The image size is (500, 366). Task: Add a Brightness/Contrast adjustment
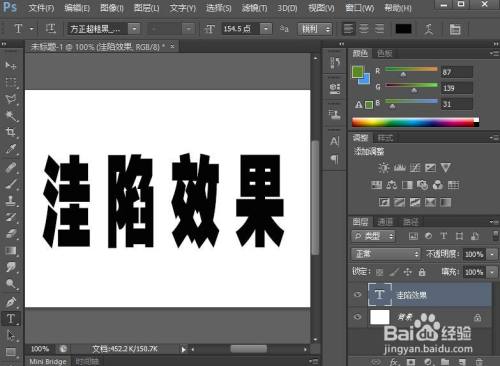(384, 167)
